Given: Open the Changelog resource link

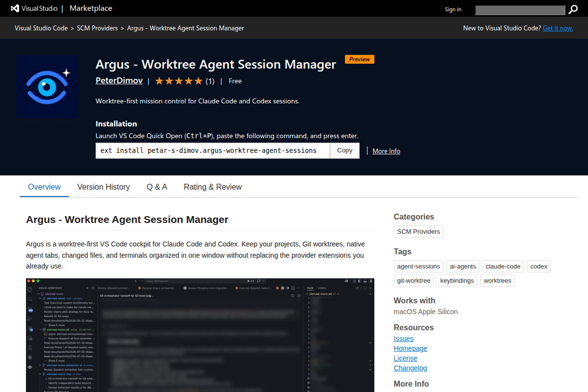Looking at the screenshot, I should click(x=411, y=368).
